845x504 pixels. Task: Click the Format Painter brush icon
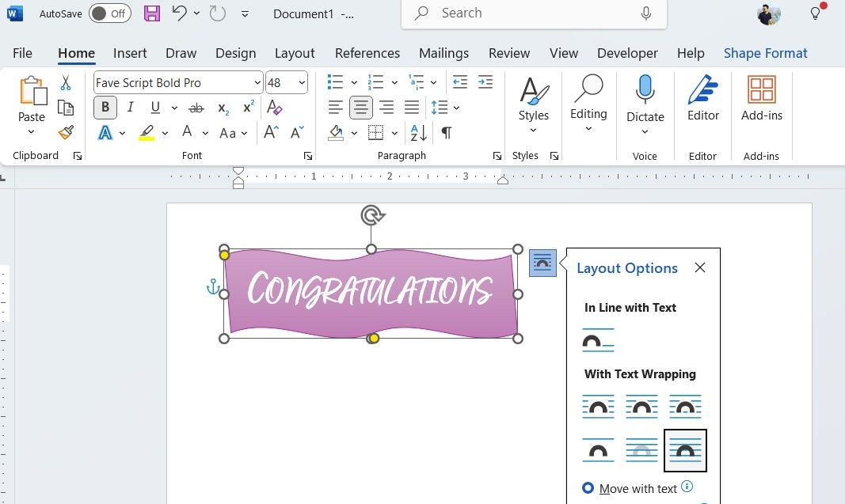[x=66, y=133]
